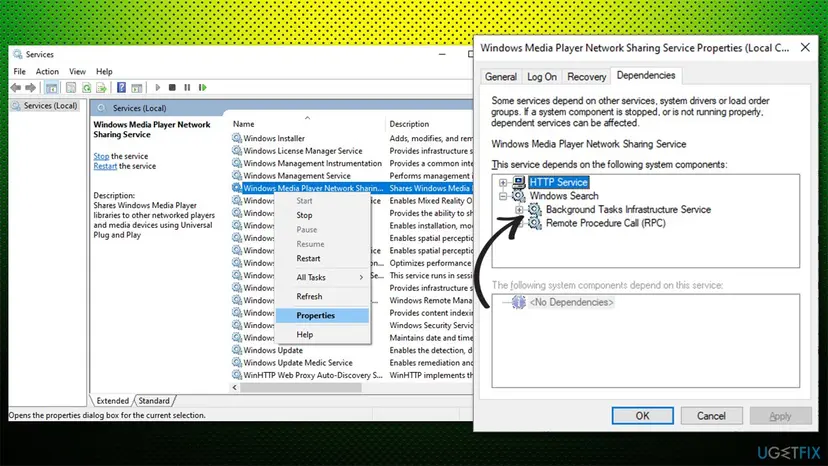Click the gear icon beside Windows Search in dependencies

(519, 196)
